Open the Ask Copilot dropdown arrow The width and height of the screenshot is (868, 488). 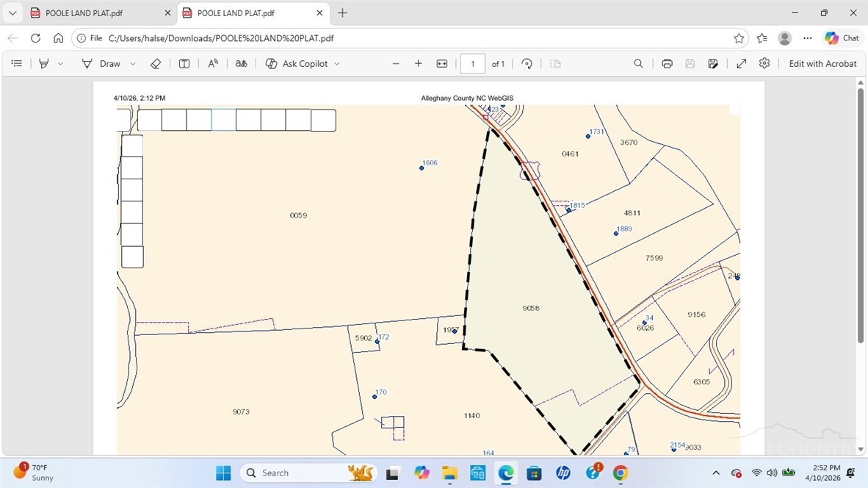337,64
